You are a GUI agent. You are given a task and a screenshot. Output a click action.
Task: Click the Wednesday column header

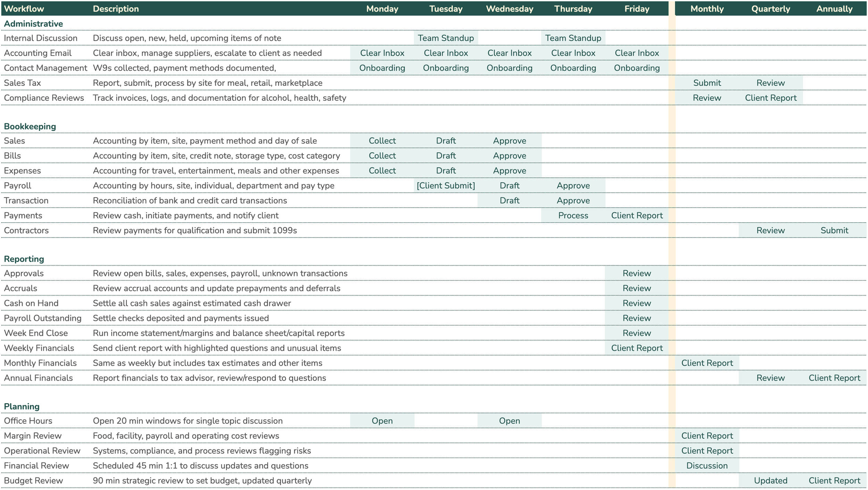pos(509,9)
